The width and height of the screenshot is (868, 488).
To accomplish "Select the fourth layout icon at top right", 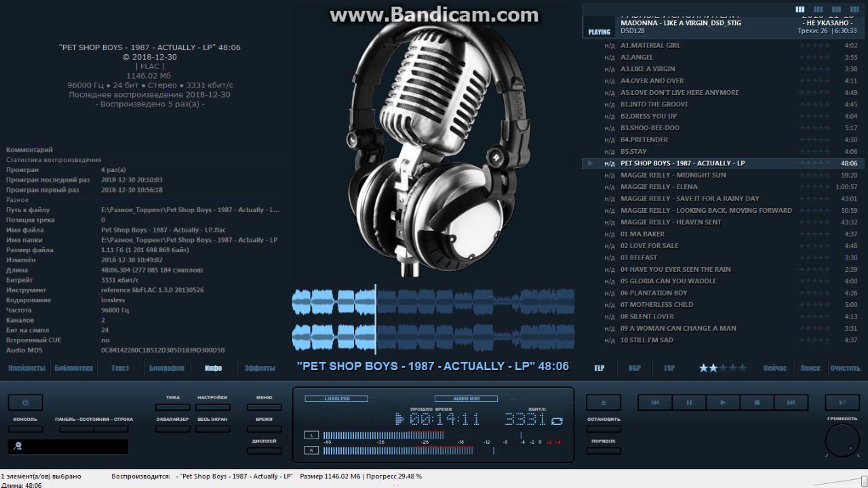I will point(853,9).
